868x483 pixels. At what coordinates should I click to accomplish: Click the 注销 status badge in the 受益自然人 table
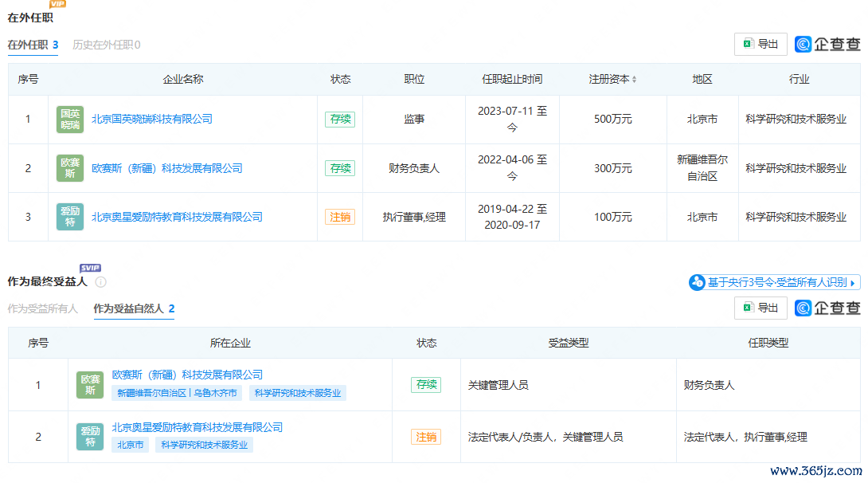(426, 437)
